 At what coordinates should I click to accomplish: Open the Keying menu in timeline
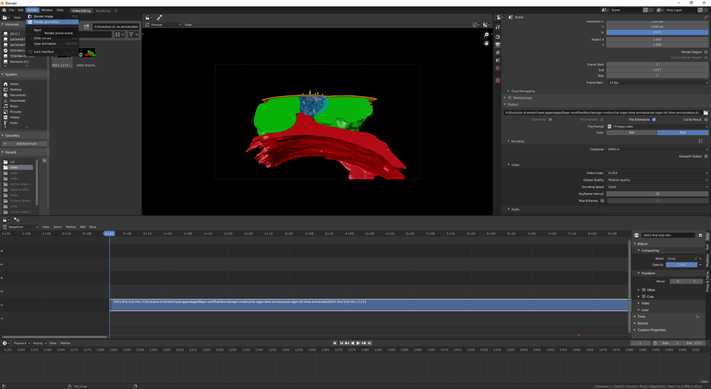[x=39, y=343]
